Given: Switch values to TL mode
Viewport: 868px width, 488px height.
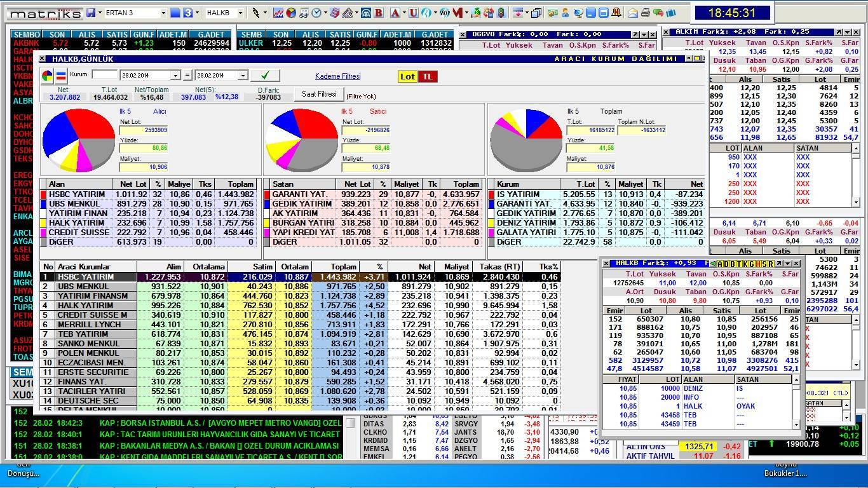Looking at the screenshot, I should [428, 76].
